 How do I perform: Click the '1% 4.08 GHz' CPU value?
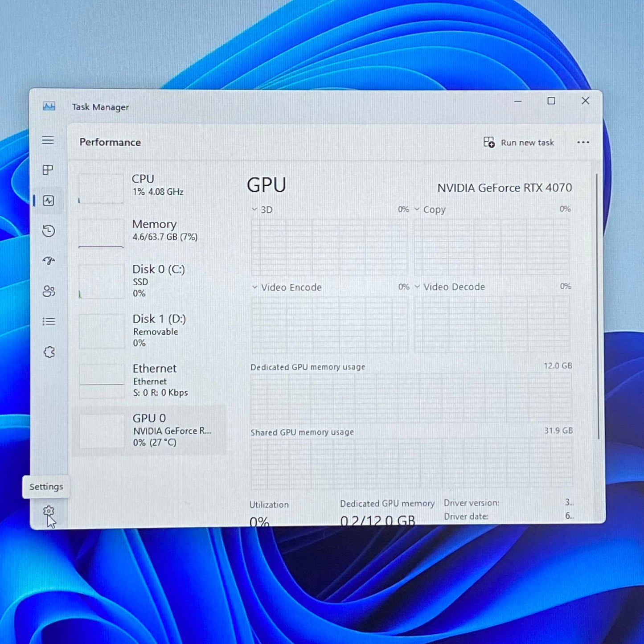tap(158, 192)
